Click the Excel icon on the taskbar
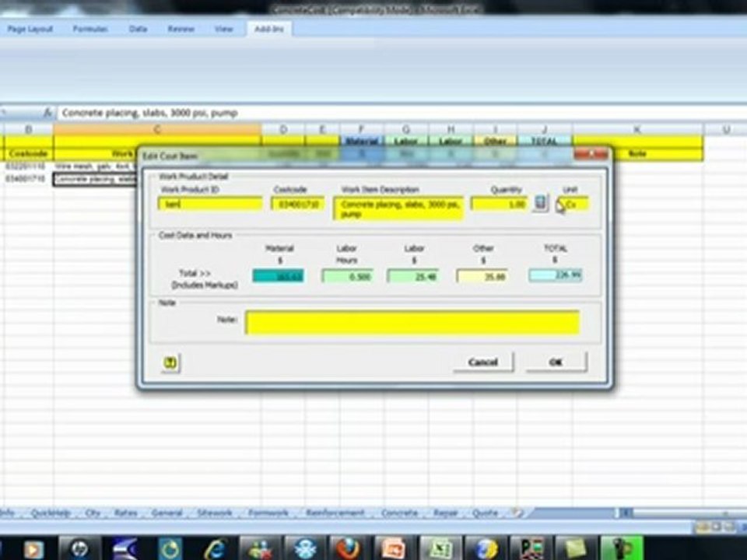747x560 pixels. click(x=439, y=548)
